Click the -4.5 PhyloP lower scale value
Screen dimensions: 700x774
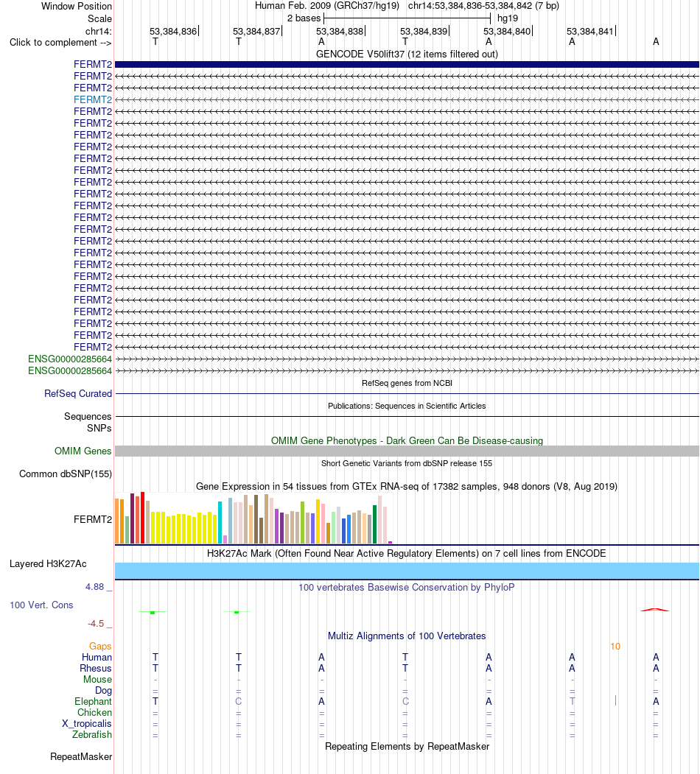pos(96,624)
